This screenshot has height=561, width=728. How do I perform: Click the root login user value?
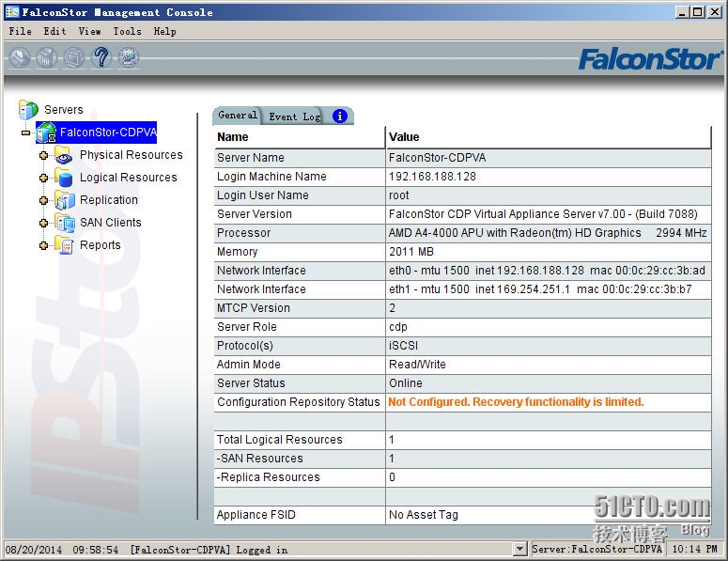click(399, 195)
